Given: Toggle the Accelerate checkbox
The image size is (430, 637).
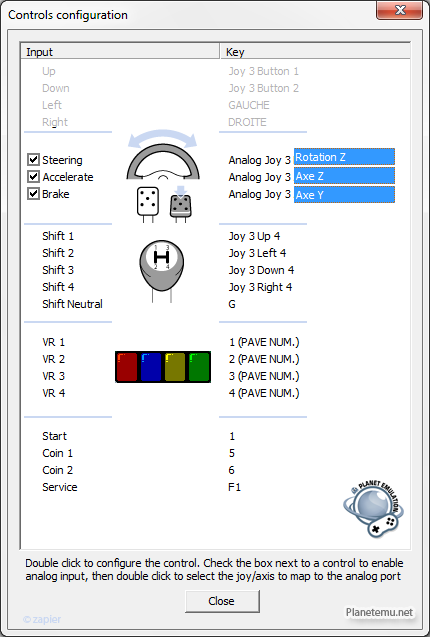Looking at the screenshot, I should click(x=33, y=177).
